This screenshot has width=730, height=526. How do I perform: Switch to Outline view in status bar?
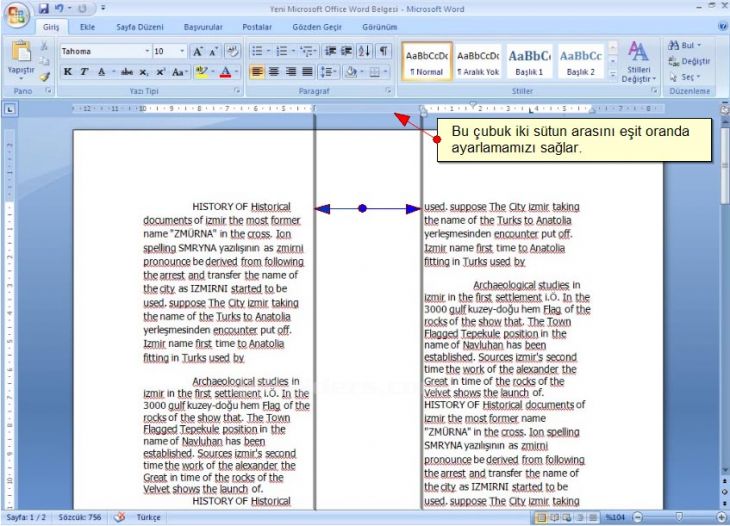point(580,517)
